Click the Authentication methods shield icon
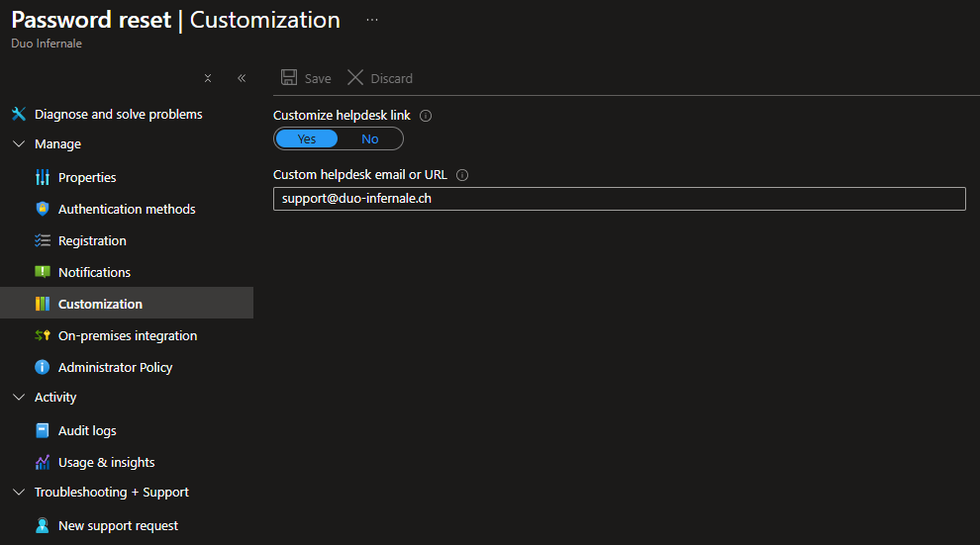 (42, 210)
